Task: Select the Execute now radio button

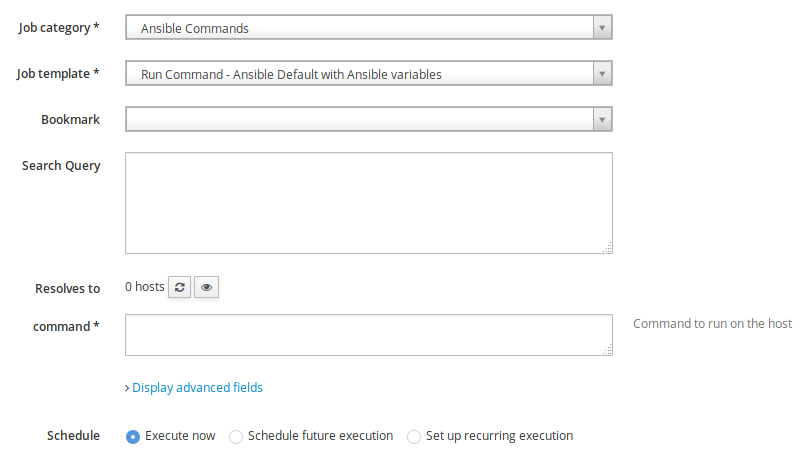Action: 133,437
